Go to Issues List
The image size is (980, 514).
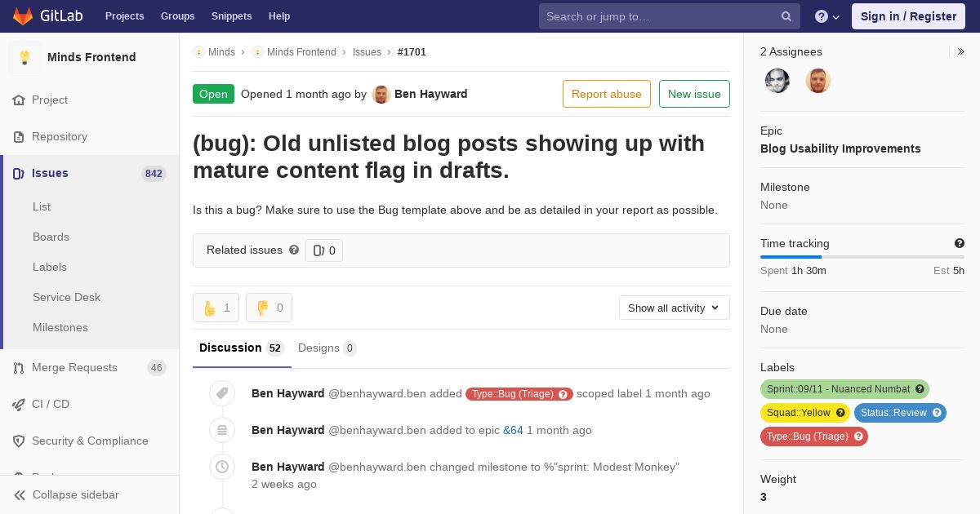tap(42, 206)
